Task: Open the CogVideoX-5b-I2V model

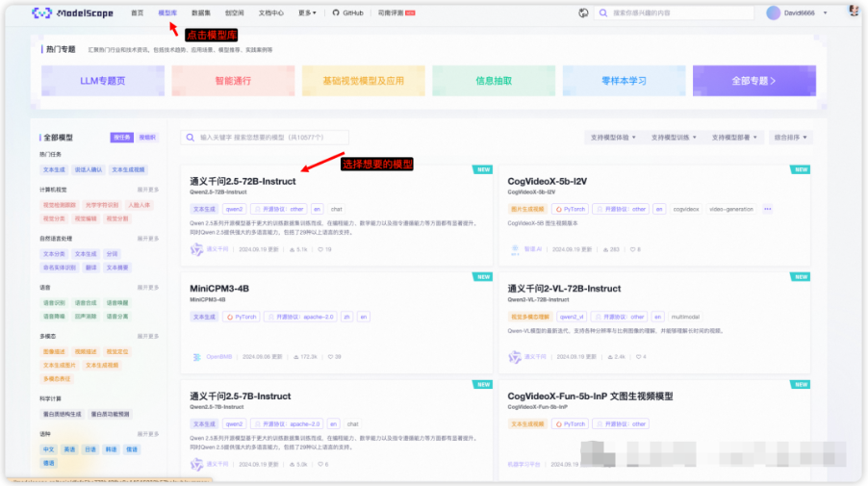Action: tap(547, 182)
